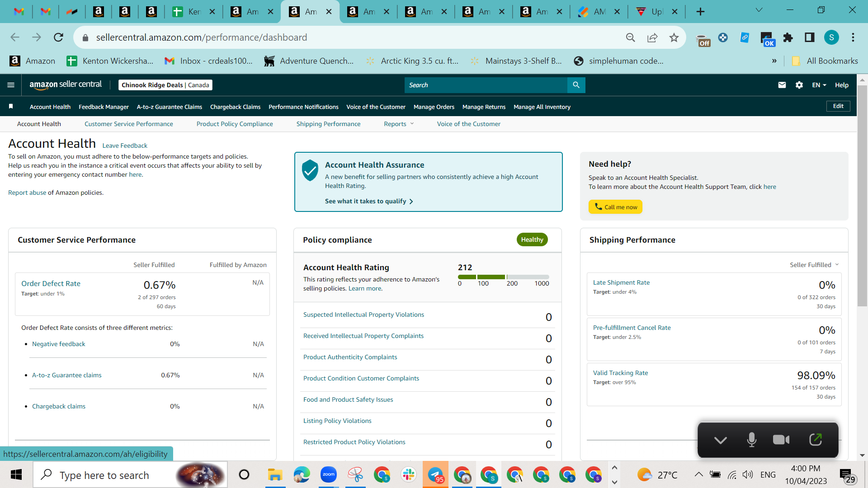The height and width of the screenshot is (488, 868).
Task: Go back using the browser back arrow
Action: [15, 38]
